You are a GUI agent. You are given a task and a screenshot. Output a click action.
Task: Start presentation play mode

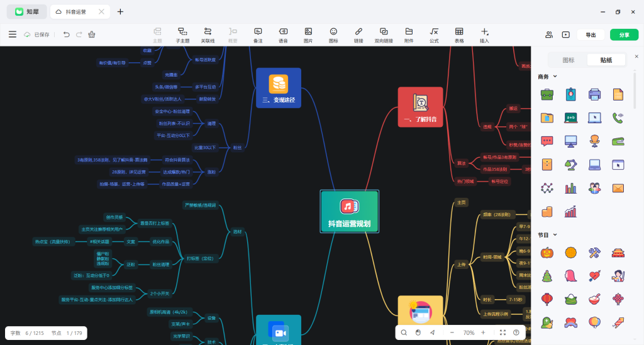click(566, 35)
